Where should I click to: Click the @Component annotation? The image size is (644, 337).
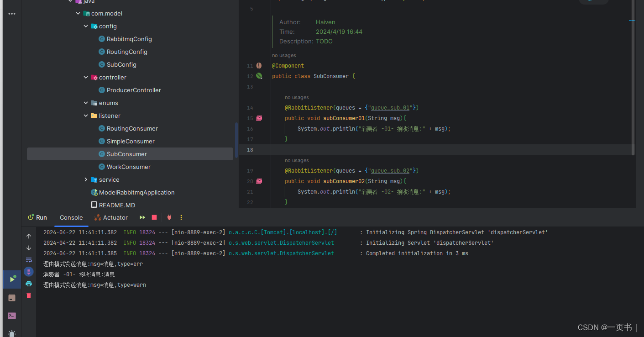[288, 66]
